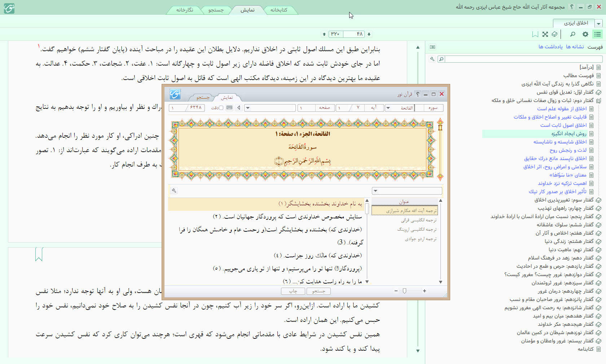Click wrench icon in Quran translation panel
Image resolution: width=606 pixels, height=364 pixels.
click(x=174, y=191)
